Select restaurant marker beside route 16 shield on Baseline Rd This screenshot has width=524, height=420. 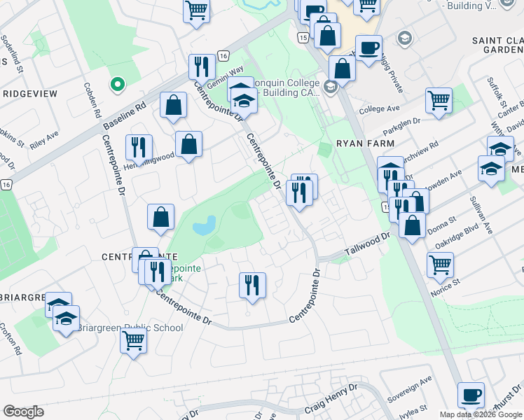(x=202, y=69)
